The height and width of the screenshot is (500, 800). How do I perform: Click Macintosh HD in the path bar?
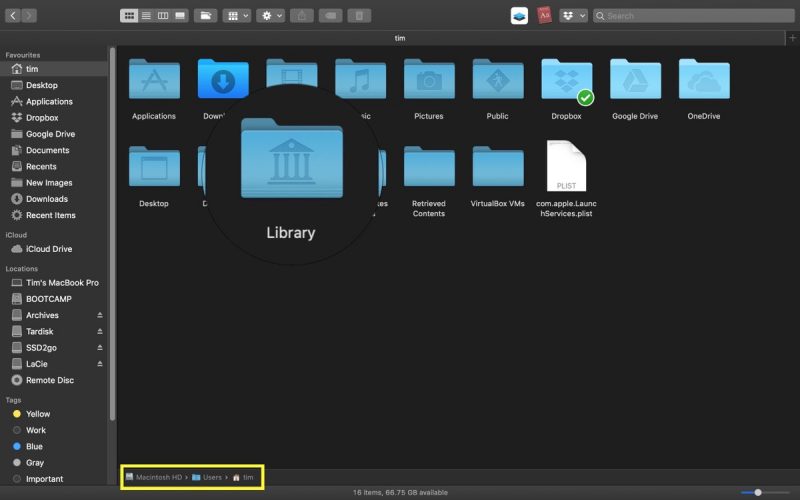158,477
